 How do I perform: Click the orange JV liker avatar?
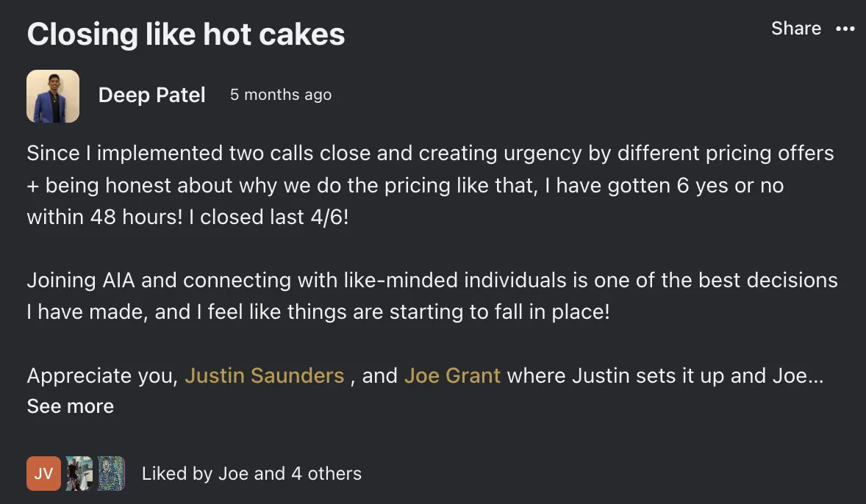[x=43, y=473]
